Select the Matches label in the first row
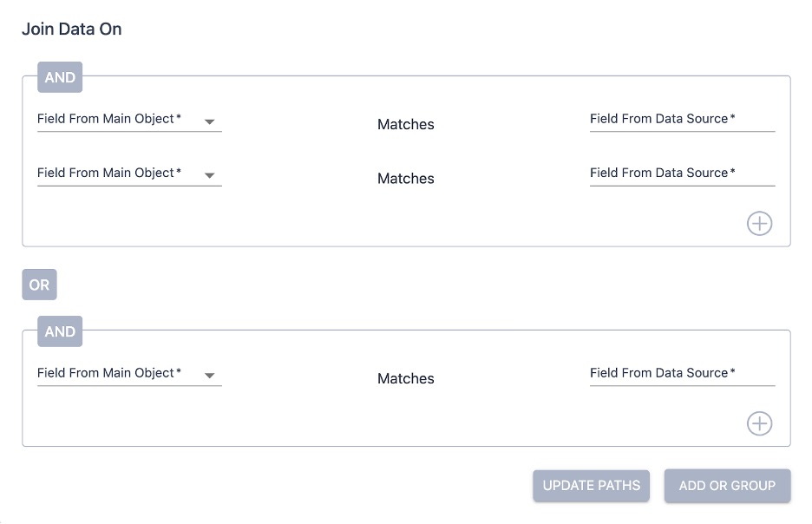The image size is (812, 524). (405, 124)
